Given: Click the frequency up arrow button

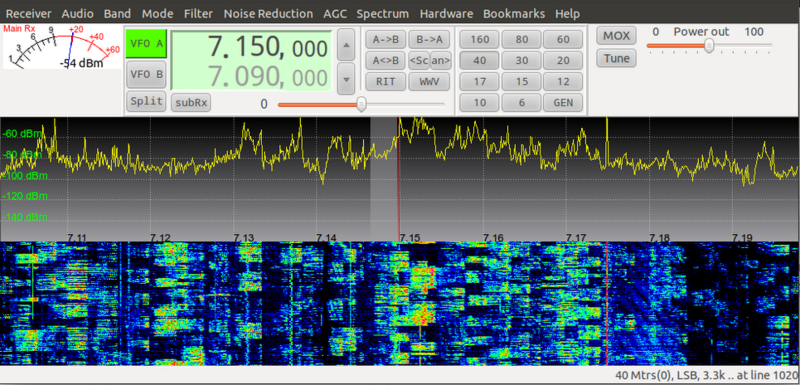Looking at the screenshot, I should click(346, 44).
